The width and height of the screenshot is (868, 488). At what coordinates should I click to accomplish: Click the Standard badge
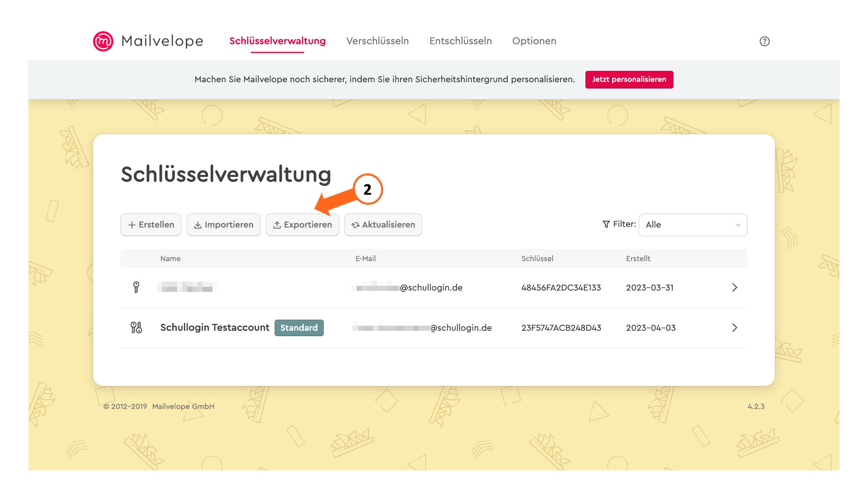(x=299, y=328)
